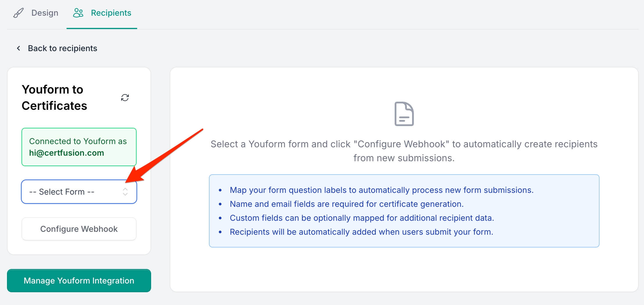This screenshot has height=305, width=644.
Task: Click the refresh forms icon
Action: click(x=125, y=98)
